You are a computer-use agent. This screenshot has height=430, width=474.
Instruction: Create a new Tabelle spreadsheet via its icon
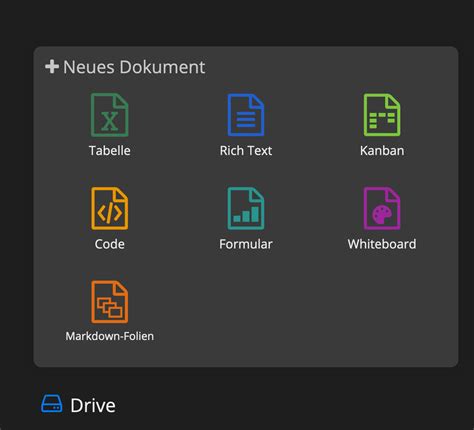(x=110, y=115)
